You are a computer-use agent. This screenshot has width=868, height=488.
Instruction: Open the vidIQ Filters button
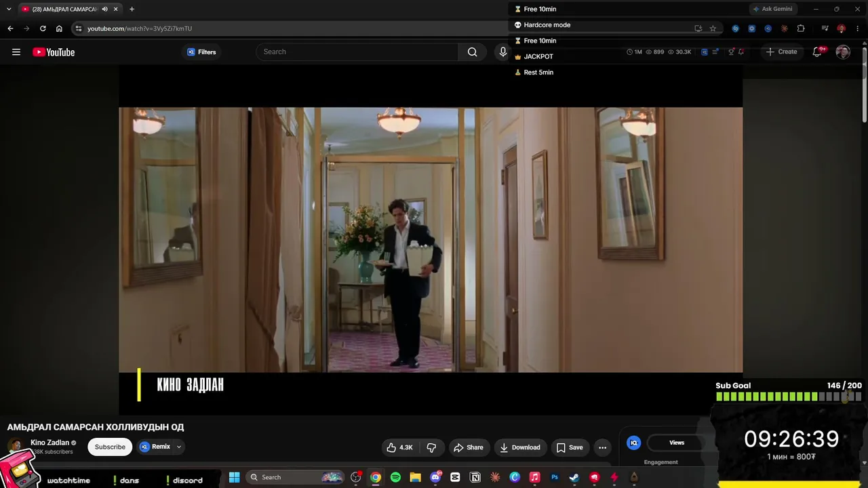tap(201, 52)
